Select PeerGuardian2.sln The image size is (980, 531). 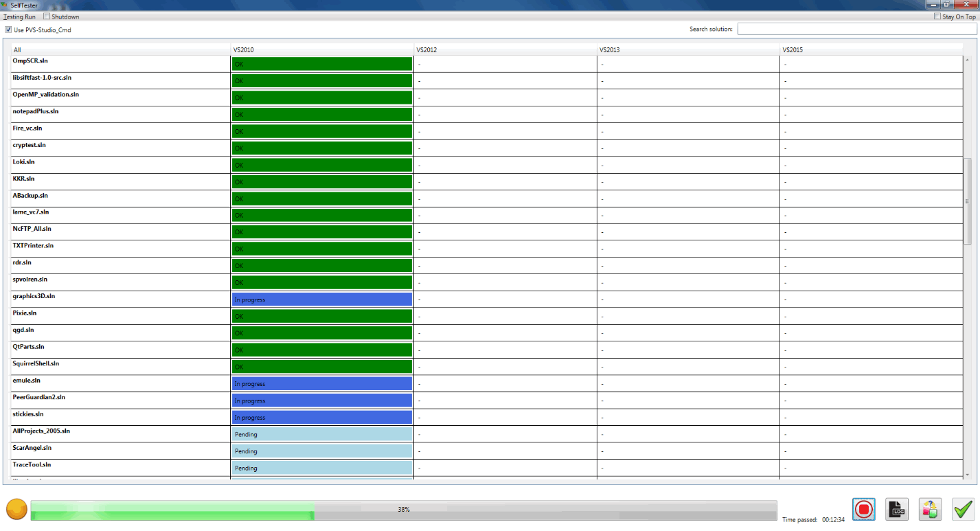(x=487, y=400)
